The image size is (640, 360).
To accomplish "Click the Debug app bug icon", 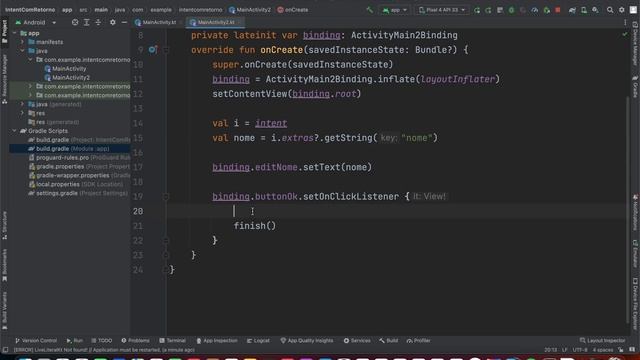I will [x=511, y=10].
